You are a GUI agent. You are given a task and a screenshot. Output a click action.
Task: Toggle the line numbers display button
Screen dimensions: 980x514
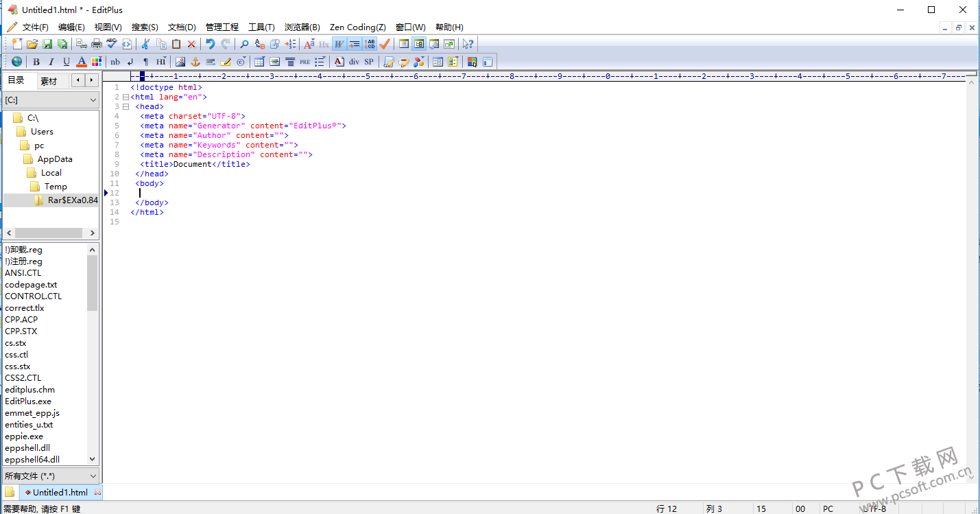[x=370, y=44]
